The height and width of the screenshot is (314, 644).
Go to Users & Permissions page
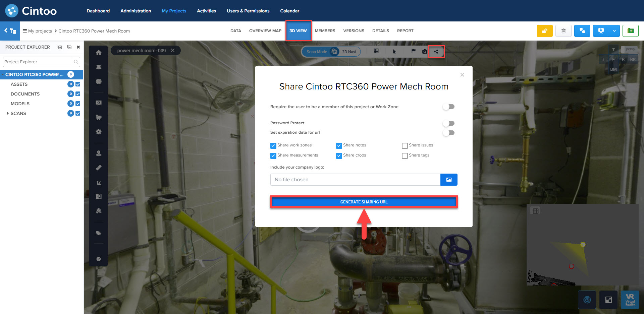[248, 11]
